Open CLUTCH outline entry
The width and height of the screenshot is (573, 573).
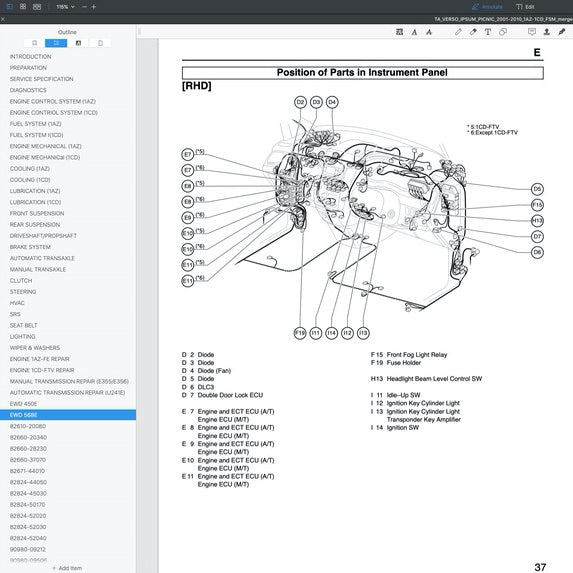click(x=21, y=281)
